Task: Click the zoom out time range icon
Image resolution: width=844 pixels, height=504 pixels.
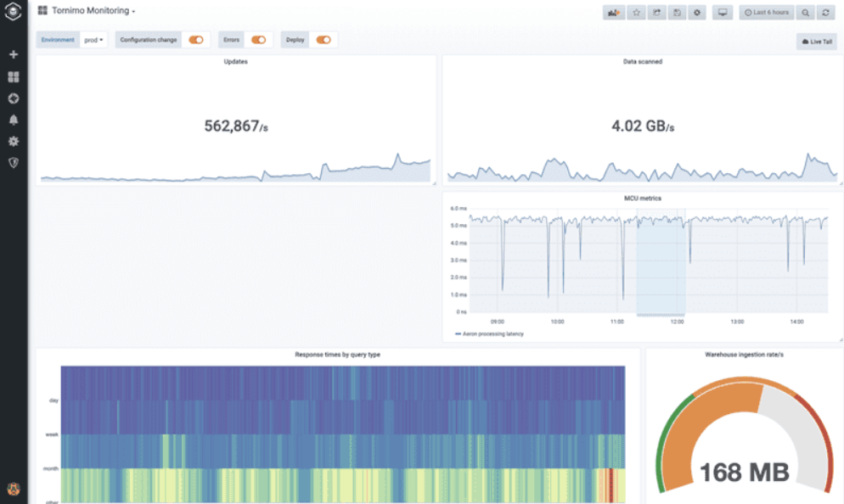Action: click(805, 13)
